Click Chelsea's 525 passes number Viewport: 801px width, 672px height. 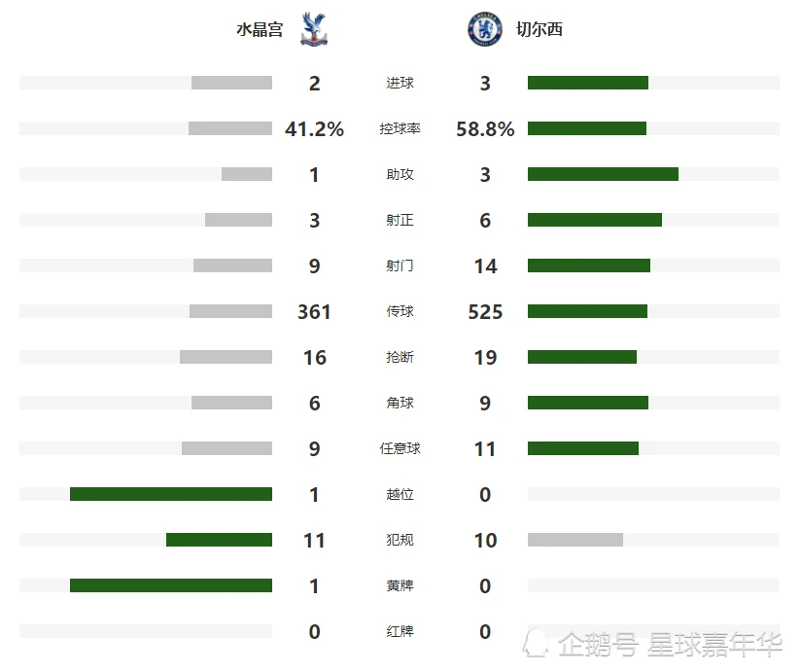(x=485, y=312)
